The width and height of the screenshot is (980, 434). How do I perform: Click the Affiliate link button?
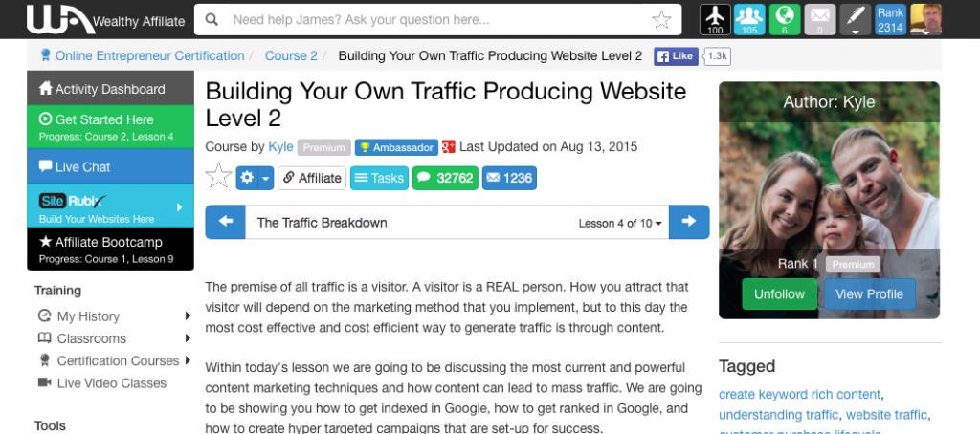312,178
